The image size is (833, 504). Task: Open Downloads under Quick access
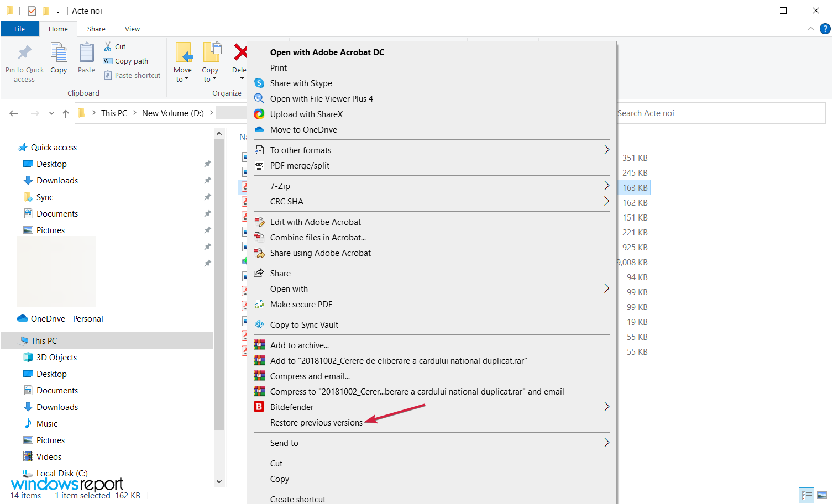pos(57,181)
